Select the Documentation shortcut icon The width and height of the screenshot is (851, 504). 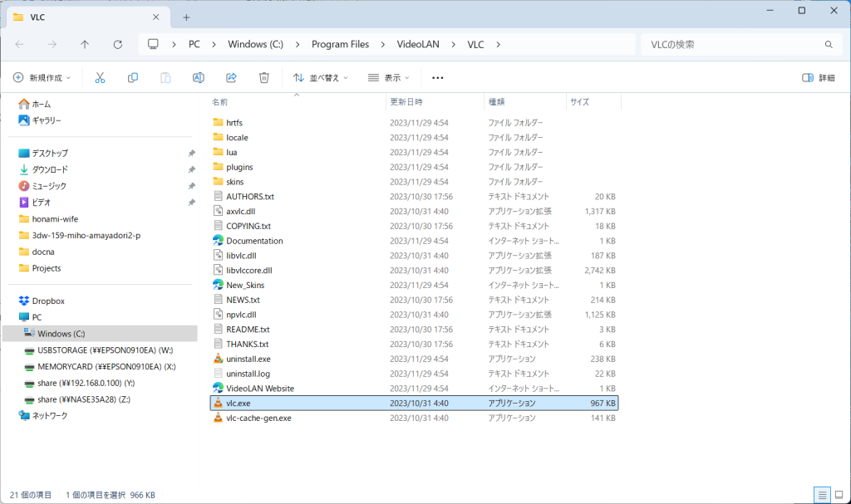219,240
